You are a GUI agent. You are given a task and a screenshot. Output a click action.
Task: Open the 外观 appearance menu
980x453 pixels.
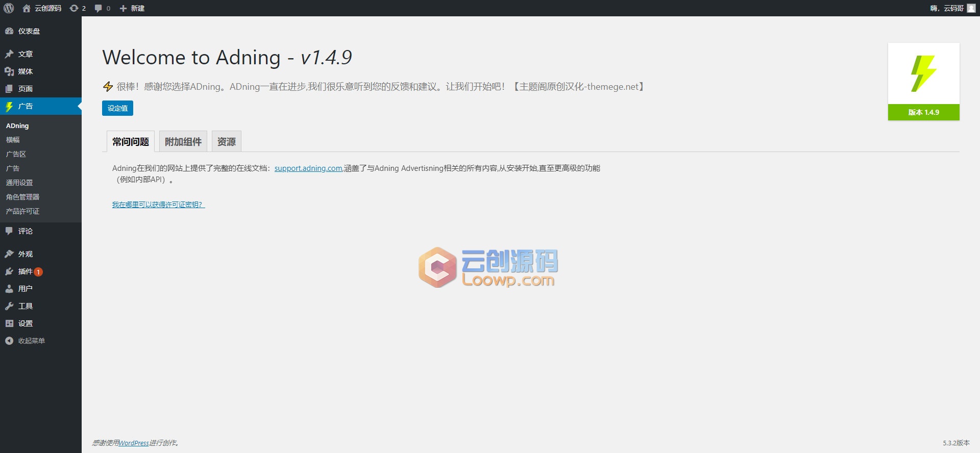[x=41, y=254]
